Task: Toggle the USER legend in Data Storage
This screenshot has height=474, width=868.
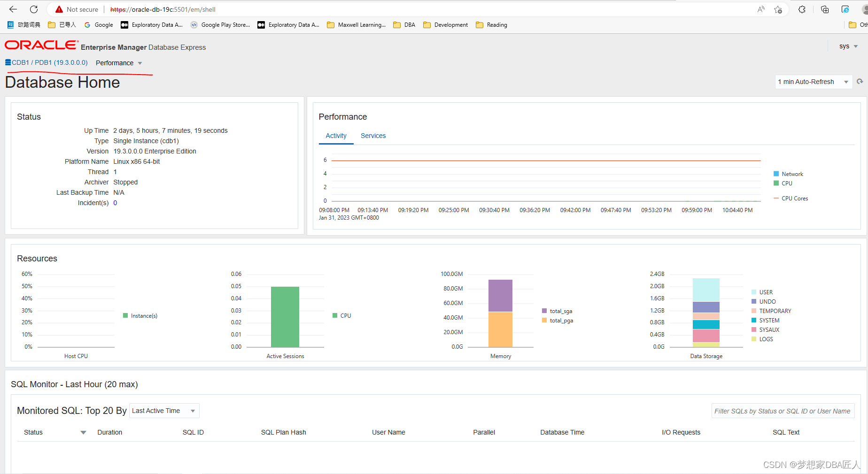Action: (x=762, y=292)
